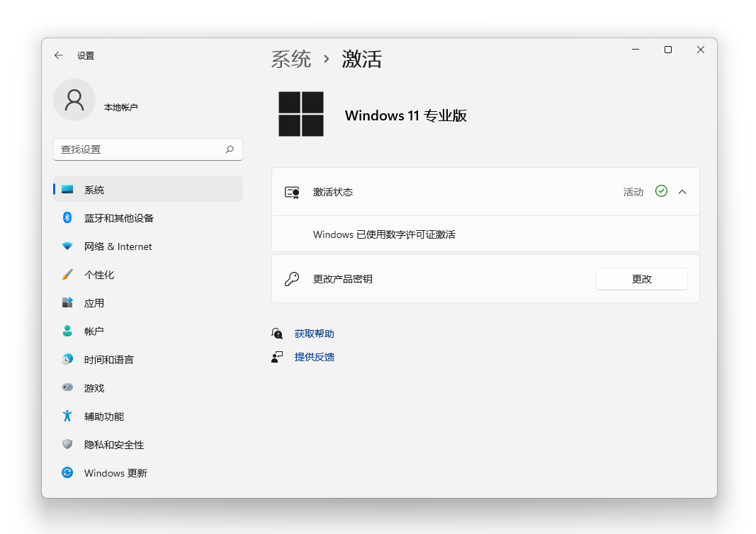Image resolution: width=756 pixels, height=534 pixels.
Task: Go to 帐户 settings
Action: pos(148,331)
